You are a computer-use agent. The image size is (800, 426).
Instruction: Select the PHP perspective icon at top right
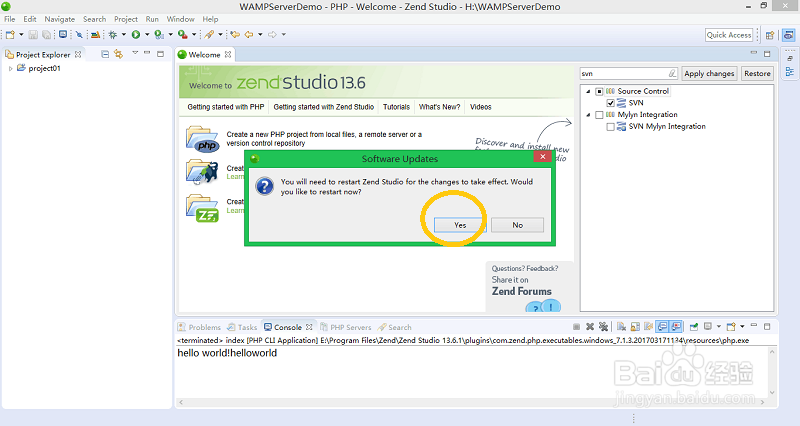(x=788, y=35)
